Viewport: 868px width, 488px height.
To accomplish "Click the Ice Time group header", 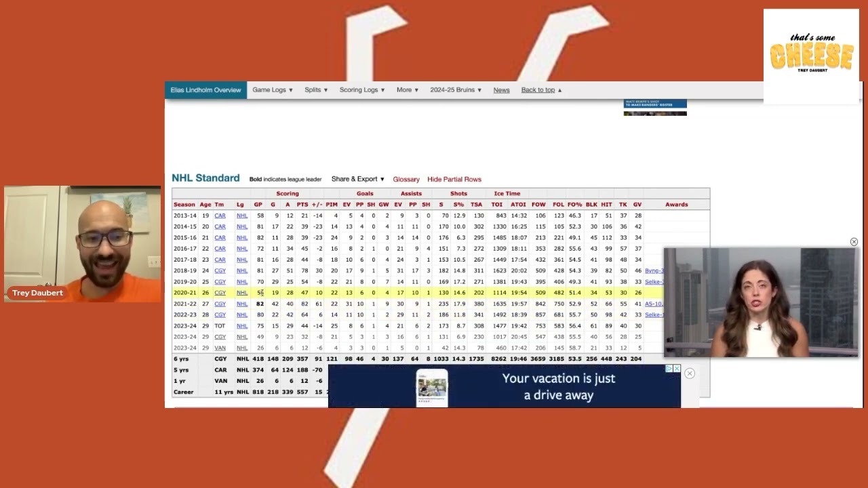I will pyautogui.click(x=507, y=194).
